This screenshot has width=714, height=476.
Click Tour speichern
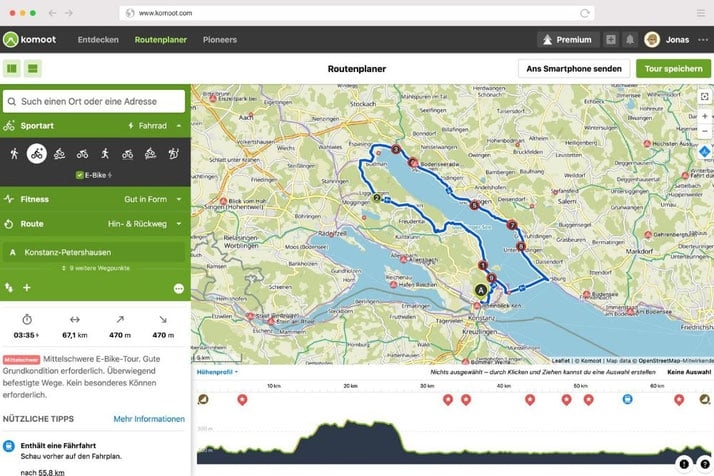click(x=673, y=69)
